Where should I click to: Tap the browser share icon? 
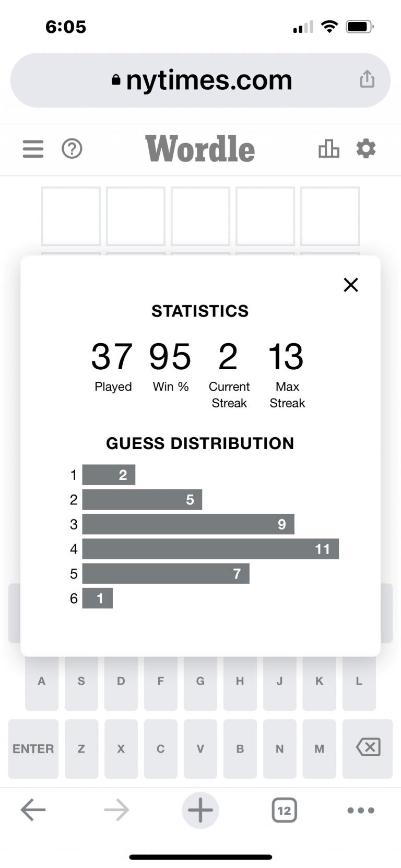[367, 79]
